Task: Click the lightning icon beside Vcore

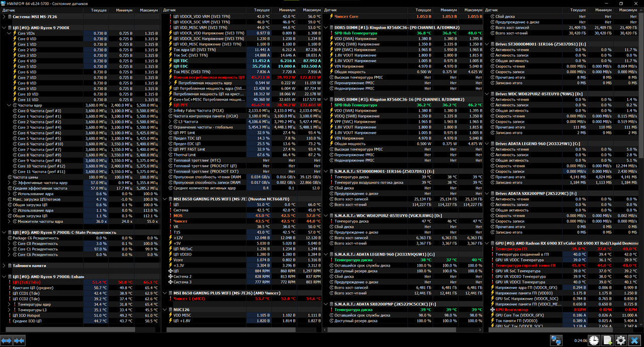Action: [170, 260]
